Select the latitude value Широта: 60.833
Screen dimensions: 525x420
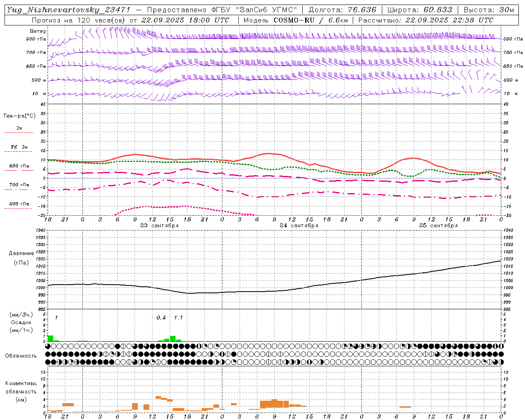pos(420,10)
